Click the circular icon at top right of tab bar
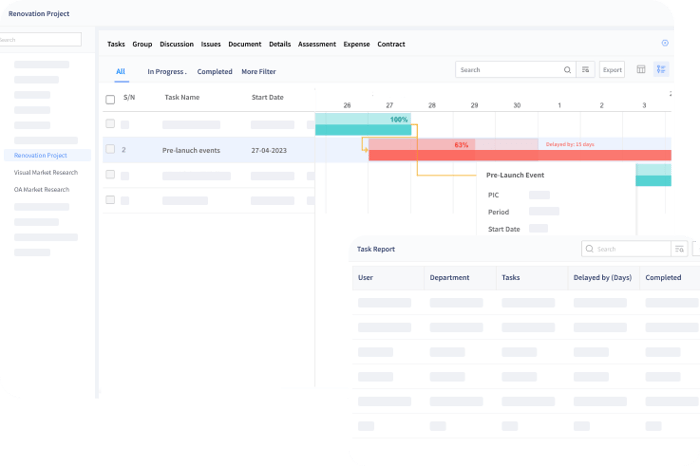Screen dimensions: 700x466 665,43
